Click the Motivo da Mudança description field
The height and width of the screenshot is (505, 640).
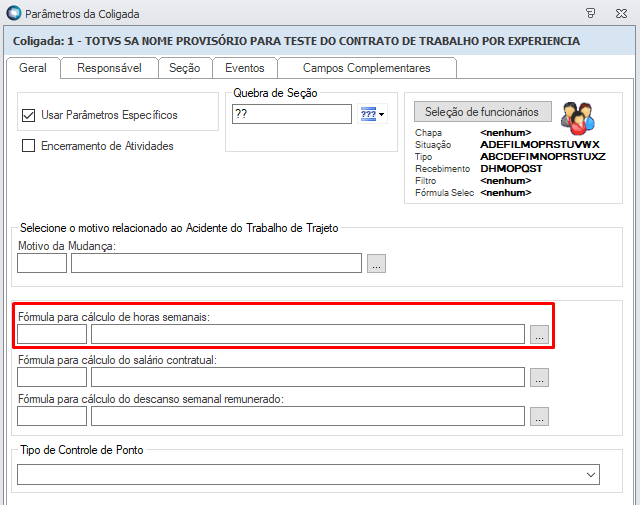tap(216, 263)
